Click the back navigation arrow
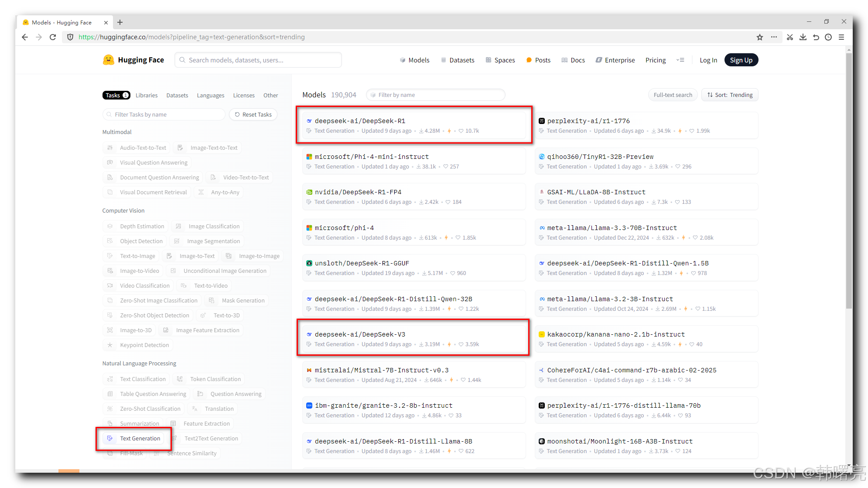The height and width of the screenshot is (488, 868). (25, 37)
